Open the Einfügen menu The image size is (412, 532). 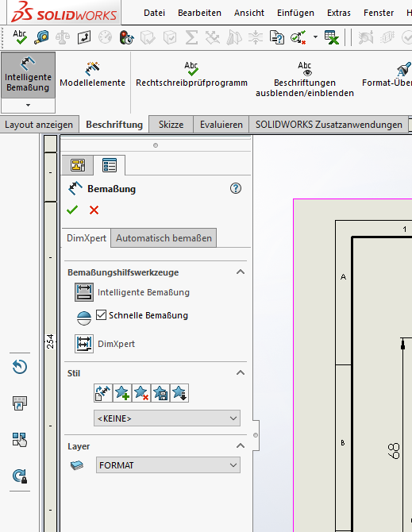pyautogui.click(x=295, y=13)
